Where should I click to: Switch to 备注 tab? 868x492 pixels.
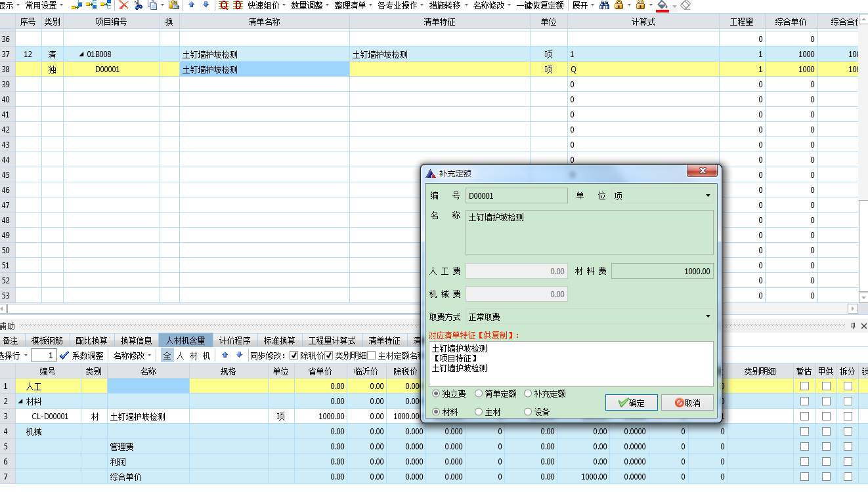tap(11, 340)
